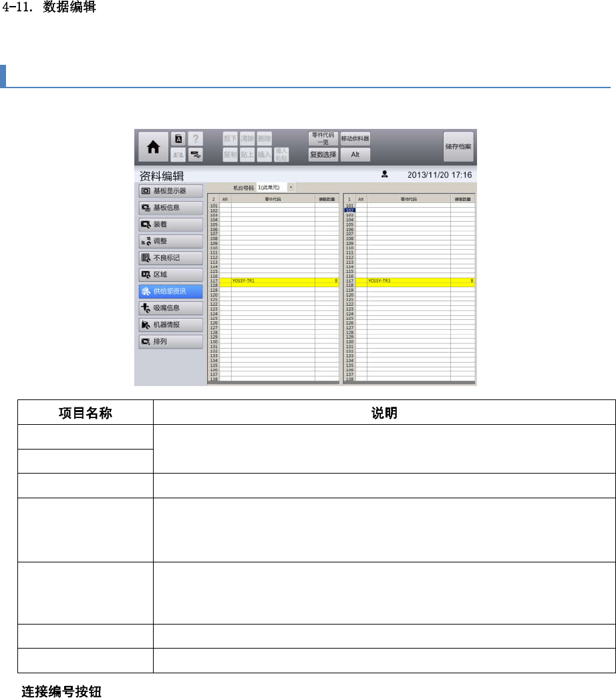Viewport: 616px width, 698px height.
Task: Open the 机器情报 side menu item
Action: [170, 325]
